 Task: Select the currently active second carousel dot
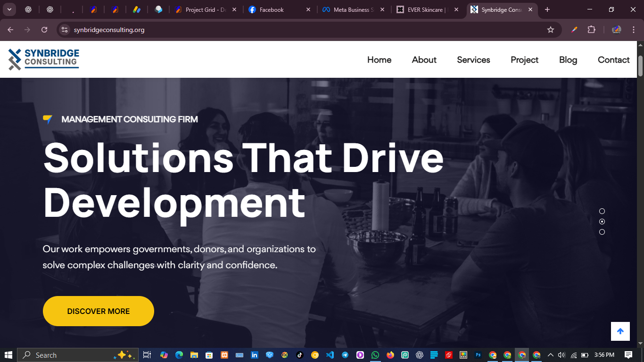pos(602,221)
